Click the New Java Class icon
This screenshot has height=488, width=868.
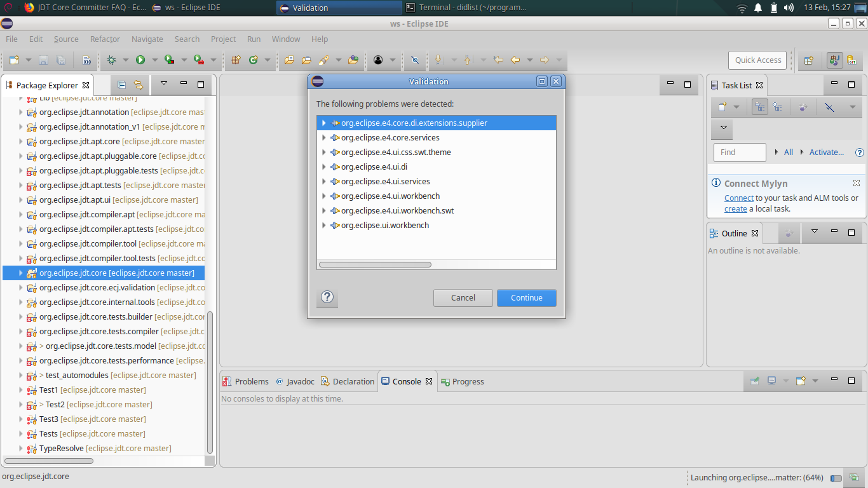click(x=254, y=60)
